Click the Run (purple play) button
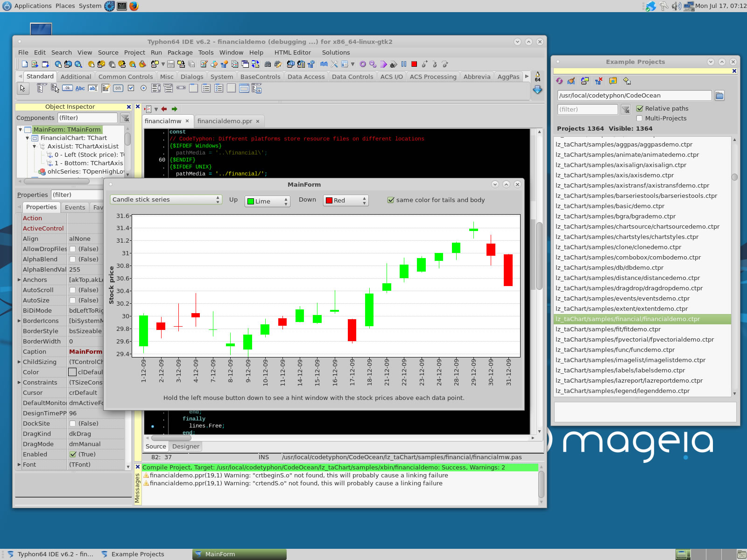Screen dimensions: 747x560 pos(383,64)
